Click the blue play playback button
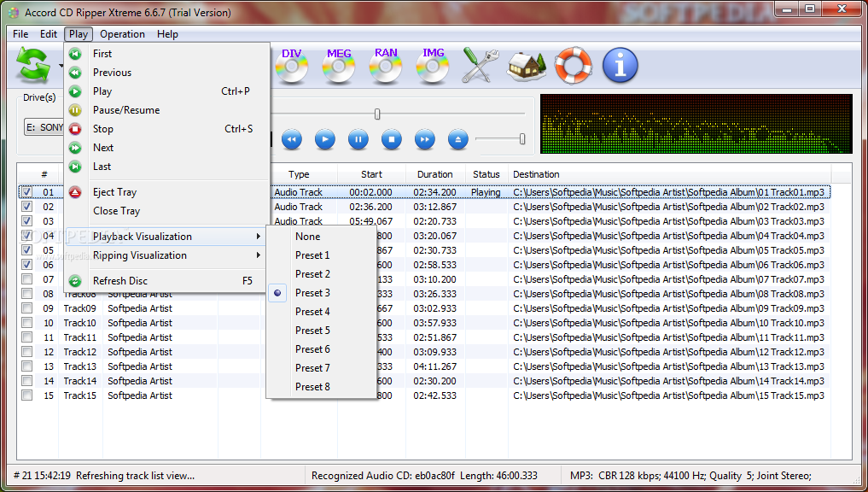This screenshot has width=868, height=492. point(325,139)
